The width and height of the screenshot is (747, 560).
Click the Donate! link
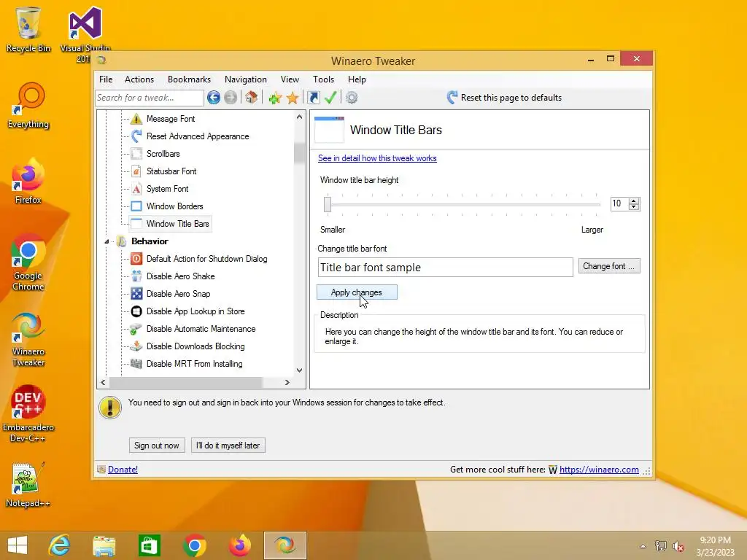coord(123,470)
